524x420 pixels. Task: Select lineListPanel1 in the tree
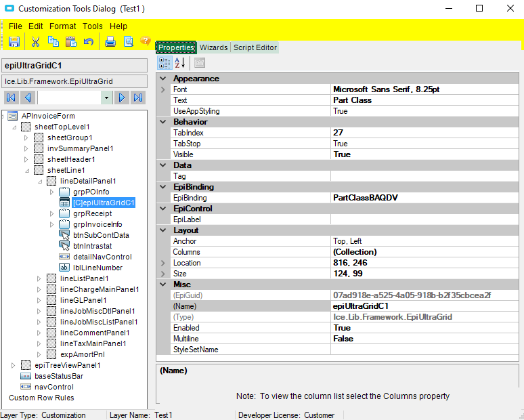pyautogui.click(x=85, y=278)
